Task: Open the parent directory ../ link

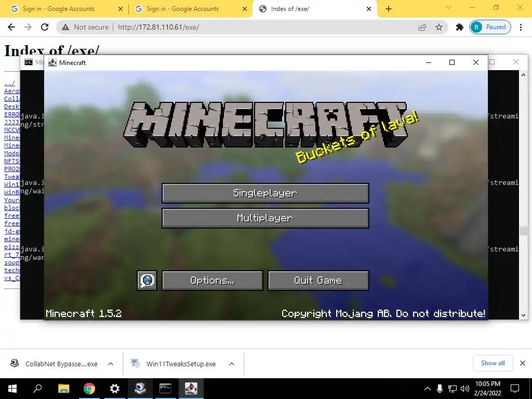Action: pos(9,83)
